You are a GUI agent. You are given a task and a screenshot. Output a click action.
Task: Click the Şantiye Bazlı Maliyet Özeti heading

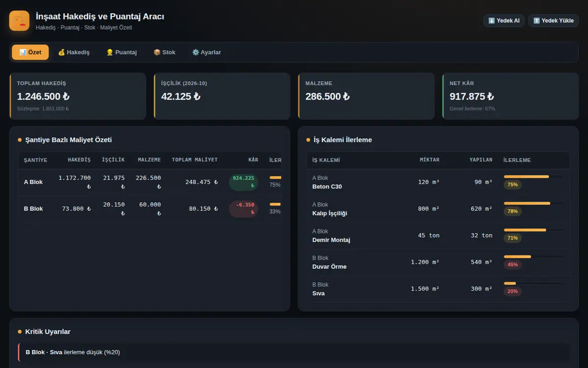click(69, 140)
